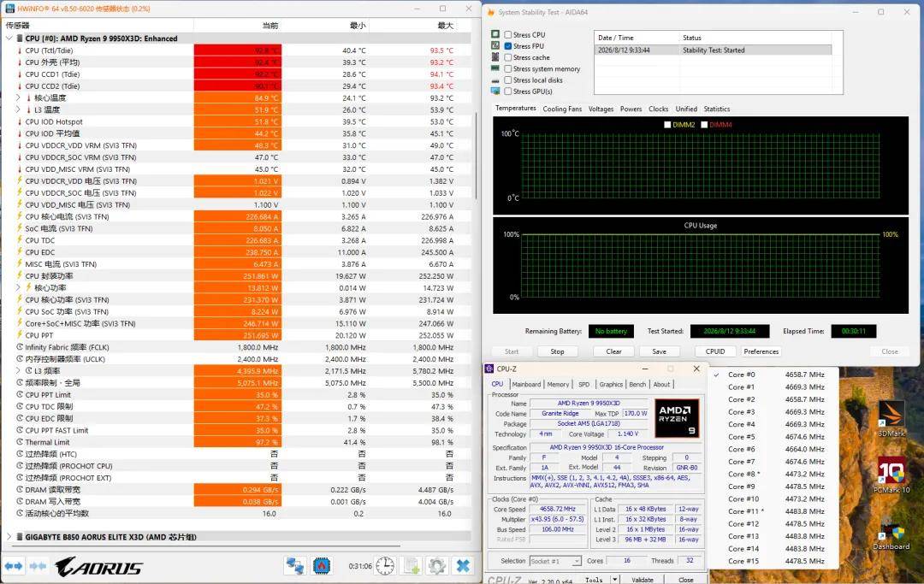Enable the Stress cache checkbox
Image resolution: width=924 pixels, height=584 pixels.
(508, 57)
